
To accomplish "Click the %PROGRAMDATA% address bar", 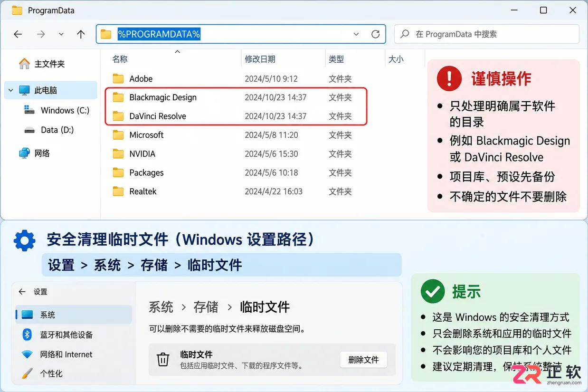I will click(241, 34).
